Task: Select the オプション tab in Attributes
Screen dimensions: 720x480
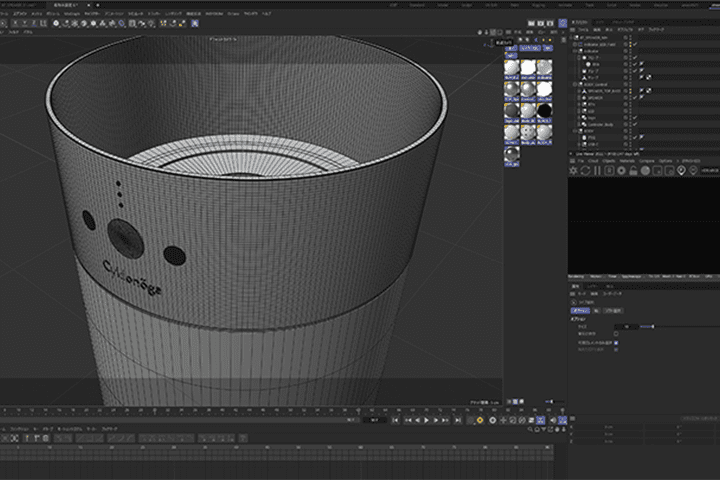Action: click(580, 311)
